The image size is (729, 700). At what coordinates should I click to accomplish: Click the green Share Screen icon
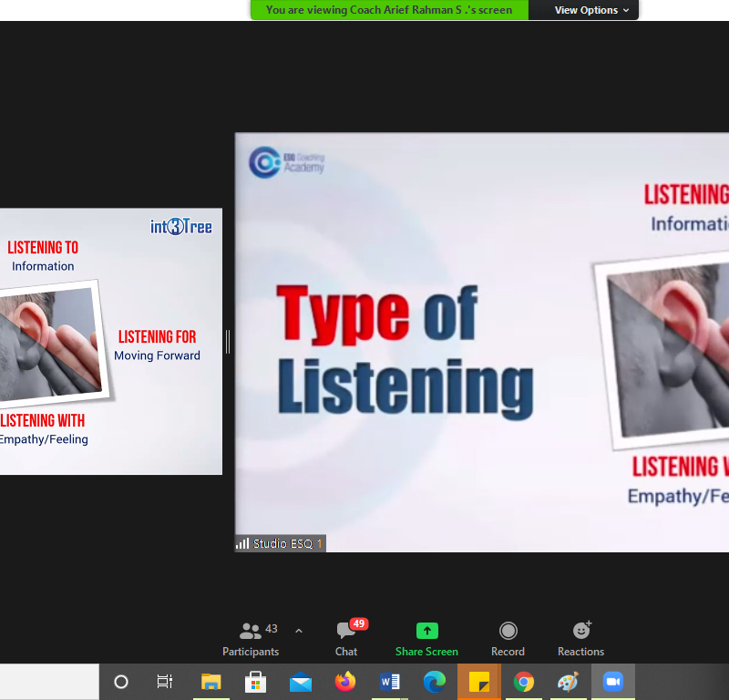point(426,639)
